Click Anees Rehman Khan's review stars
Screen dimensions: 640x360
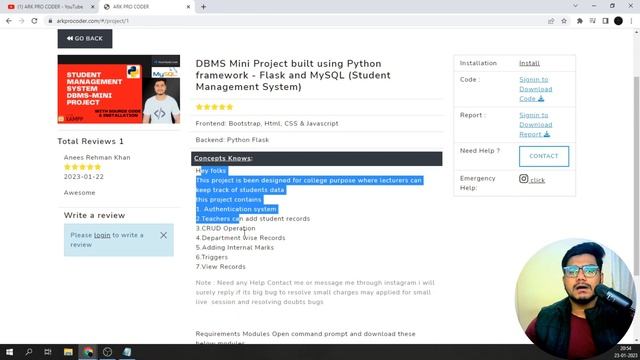coord(82,167)
